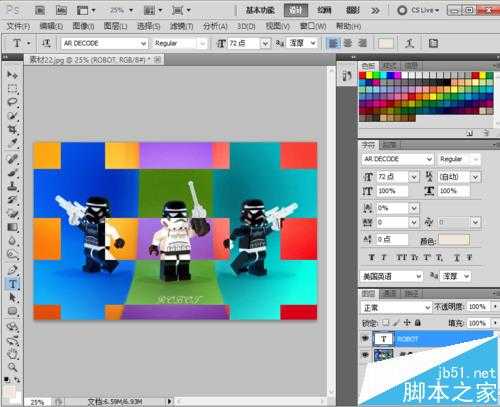Open the AR DECODE font dropdown in options bar

pos(143,44)
